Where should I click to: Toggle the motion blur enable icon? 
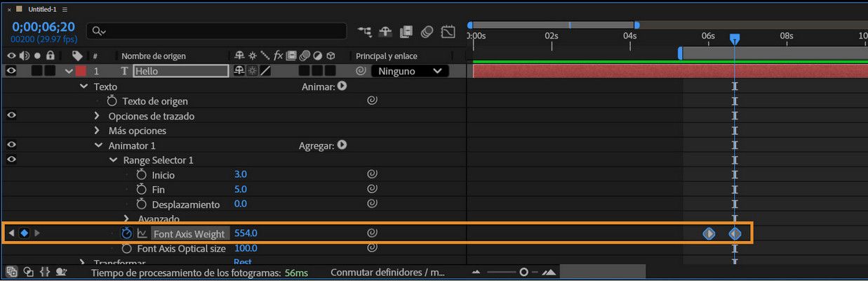pyautogui.click(x=427, y=32)
